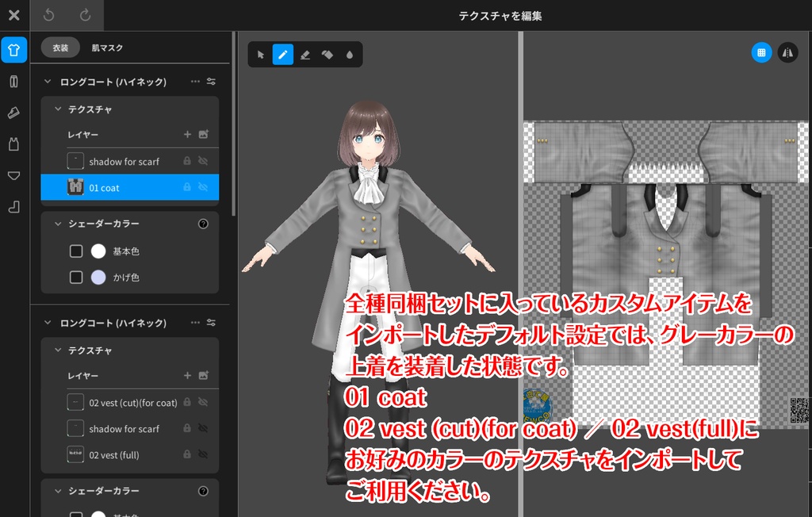Enable the mirror/symmetry toggle above the texture
Screen dimensions: 812x517
click(788, 52)
